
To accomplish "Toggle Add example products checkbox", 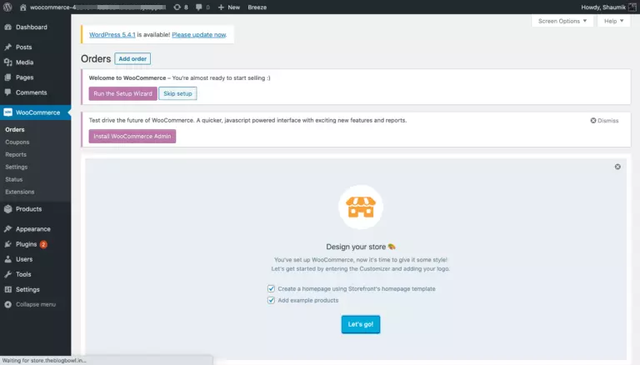I will coord(271,300).
